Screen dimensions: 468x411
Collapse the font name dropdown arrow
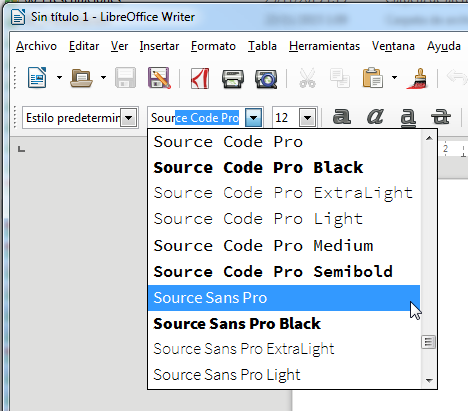(253, 118)
